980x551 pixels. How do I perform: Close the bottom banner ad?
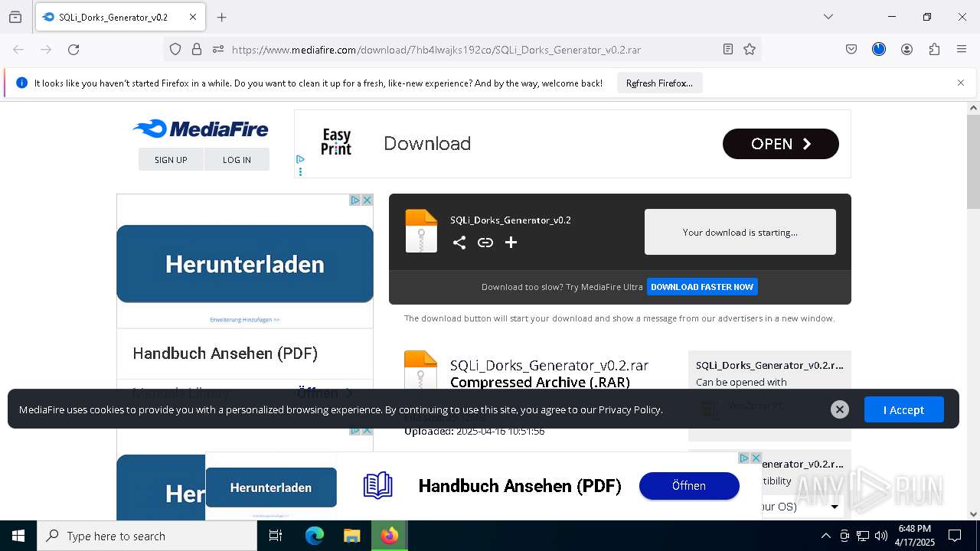point(756,458)
